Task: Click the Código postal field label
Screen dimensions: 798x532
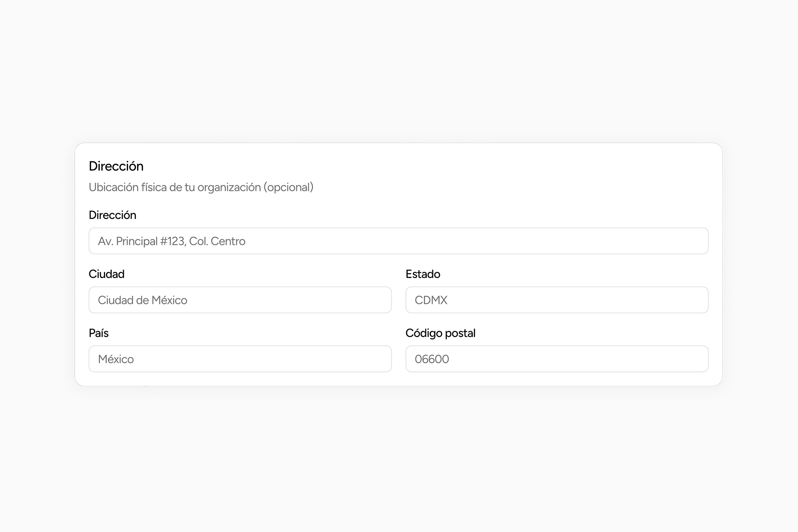Action: pos(440,333)
